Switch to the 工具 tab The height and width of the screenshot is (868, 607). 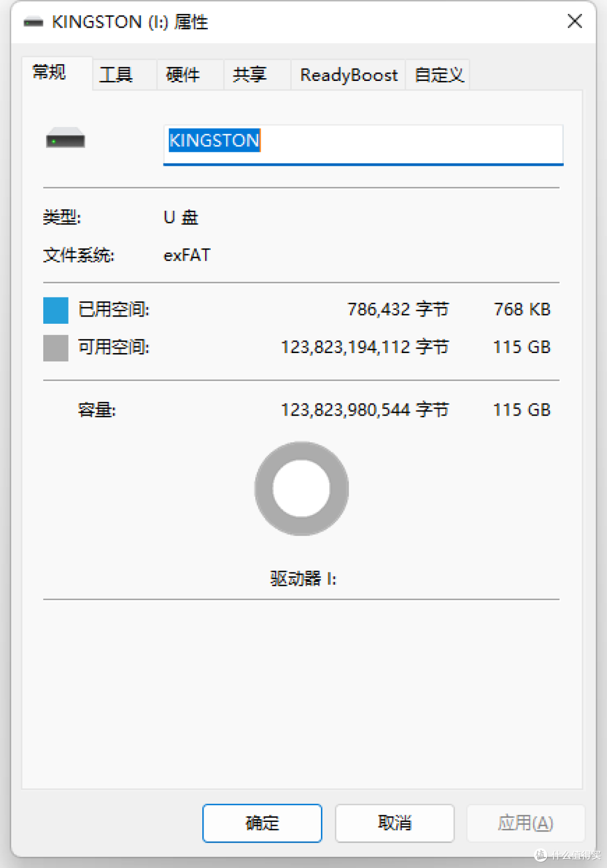pos(115,74)
